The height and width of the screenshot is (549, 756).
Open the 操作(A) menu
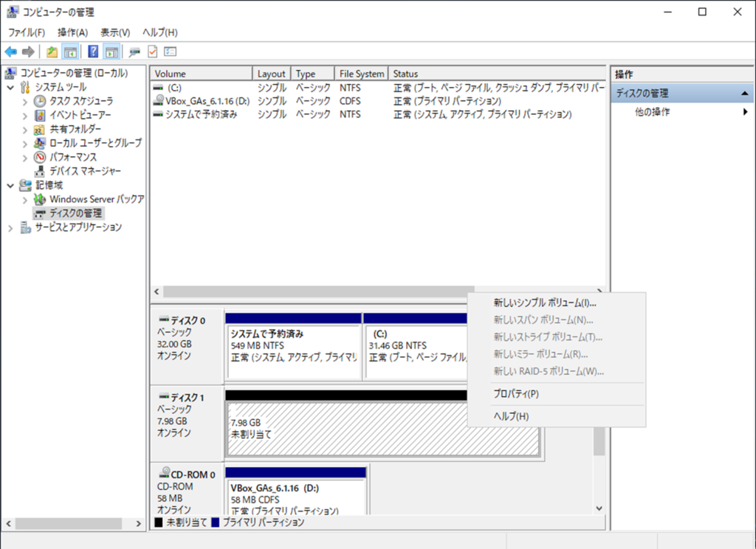(72, 32)
